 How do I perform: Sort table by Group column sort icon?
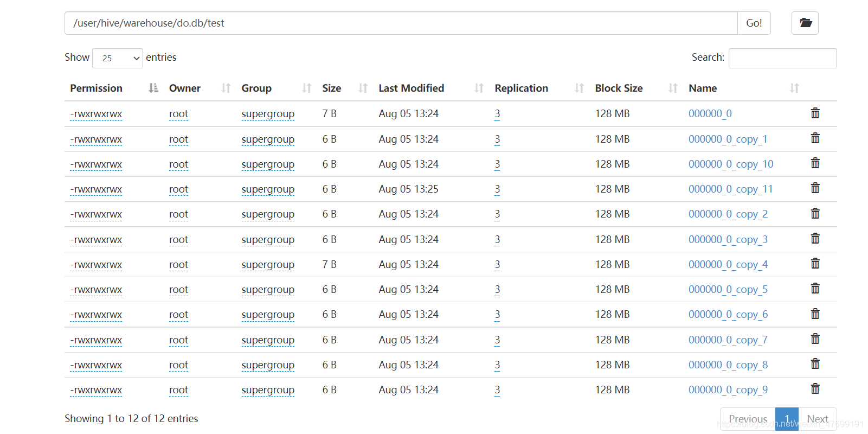(x=307, y=88)
